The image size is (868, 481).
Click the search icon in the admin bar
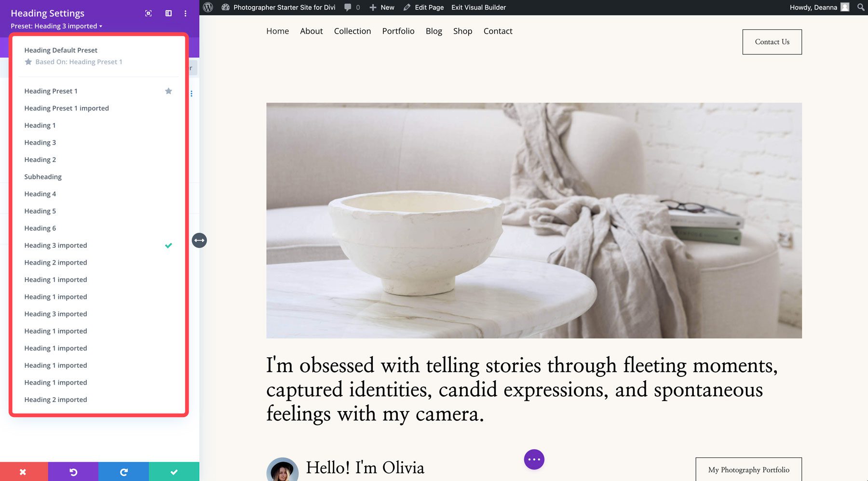(x=860, y=7)
